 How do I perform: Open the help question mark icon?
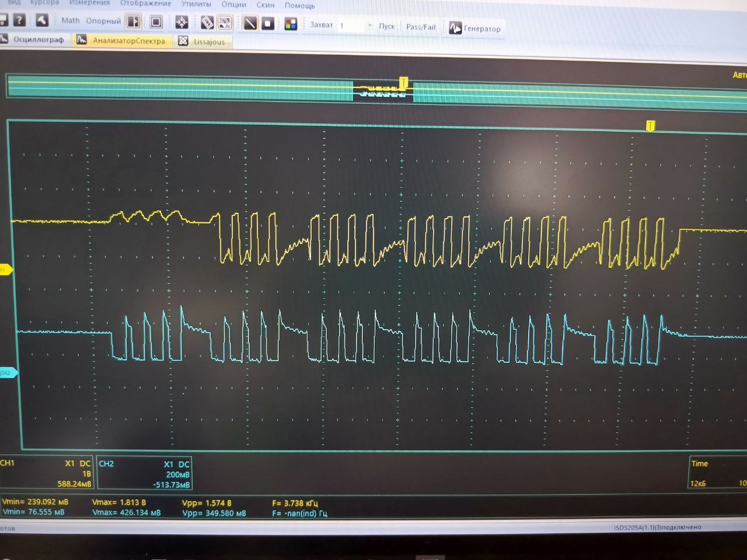click(x=19, y=19)
